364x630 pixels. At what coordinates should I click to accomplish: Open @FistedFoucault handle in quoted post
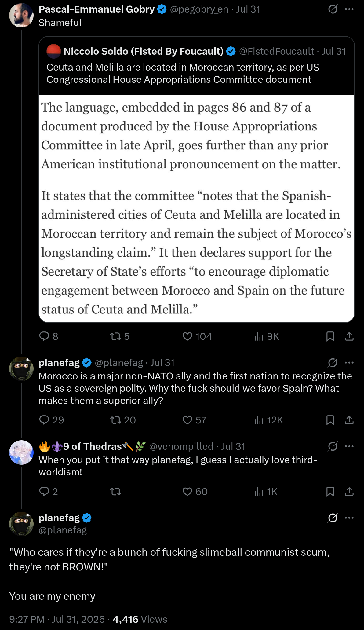[x=277, y=51]
